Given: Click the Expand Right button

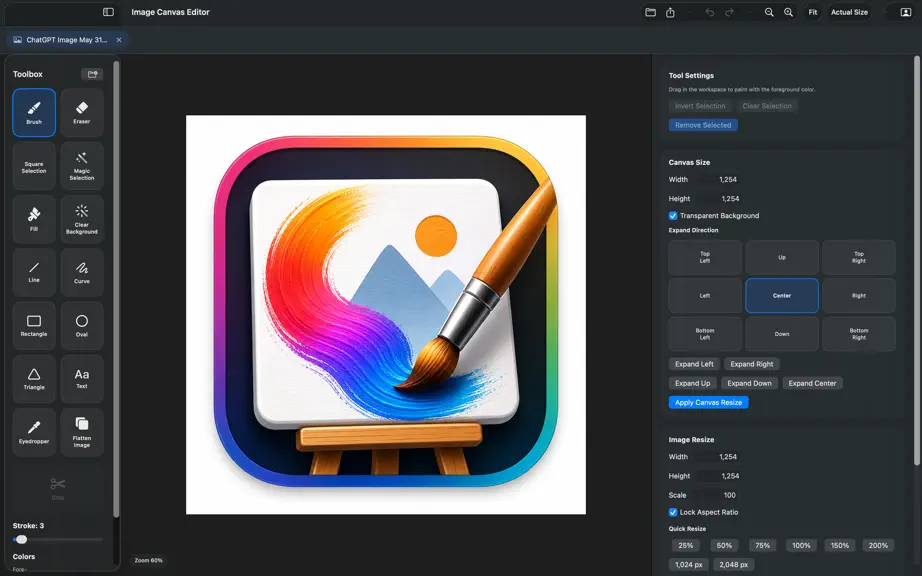Looking at the screenshot, I should (752, 364).
